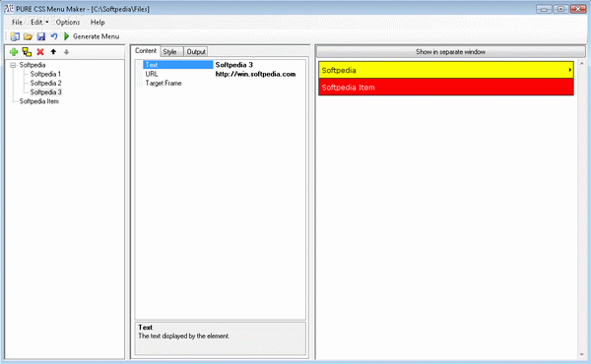Screen dimensions: 591x364
Task: Select Softpedia Item in the tree
Action: pos(39,101)
